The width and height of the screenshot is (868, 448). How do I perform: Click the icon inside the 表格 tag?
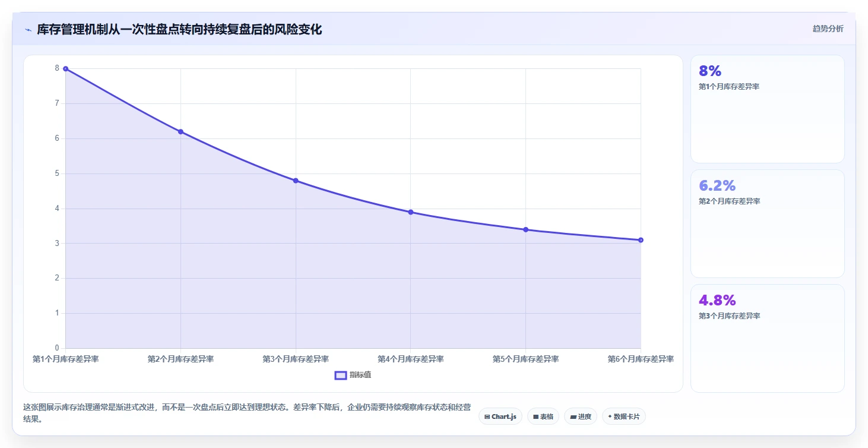[536, 417]
